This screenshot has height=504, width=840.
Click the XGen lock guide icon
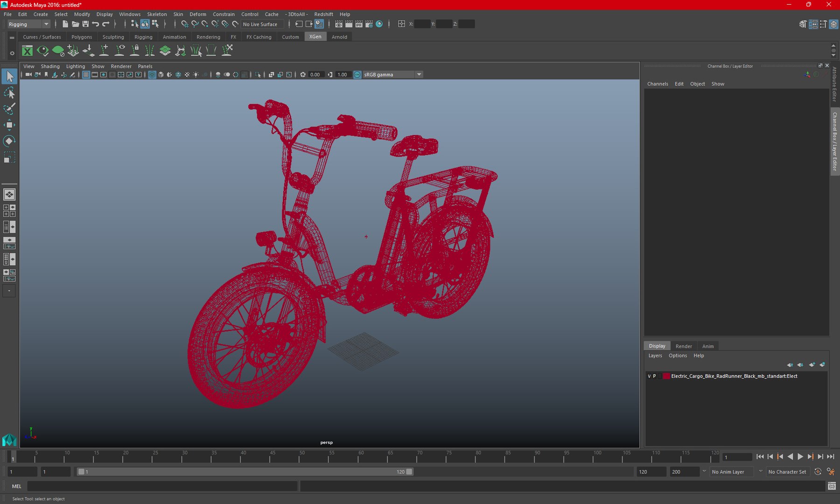point(135,50)
